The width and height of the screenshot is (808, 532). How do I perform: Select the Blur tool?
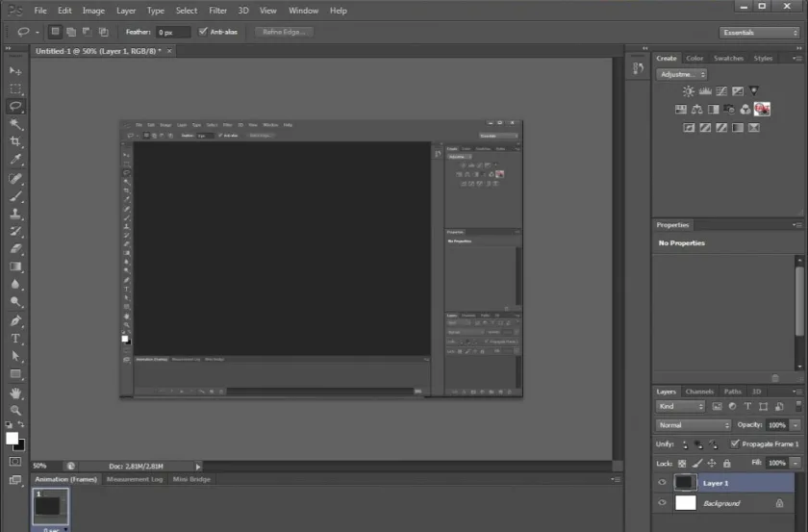tap(15, 284)
